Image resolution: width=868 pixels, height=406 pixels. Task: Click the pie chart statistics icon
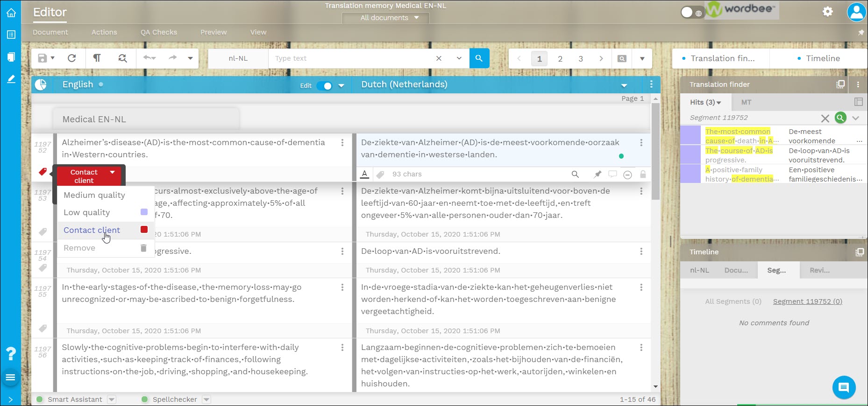41,84
